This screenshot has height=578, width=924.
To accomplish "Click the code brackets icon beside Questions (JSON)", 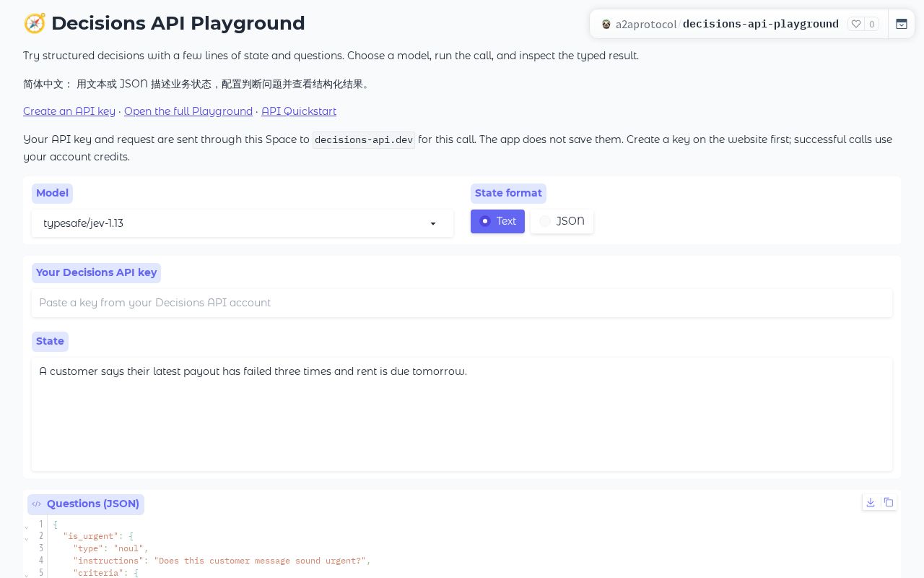I will coord(37,504).
